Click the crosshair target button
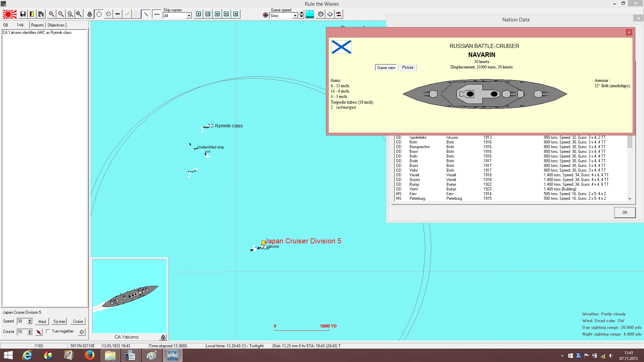Viewport: 644px width, 362px height. tap(82, 332)
